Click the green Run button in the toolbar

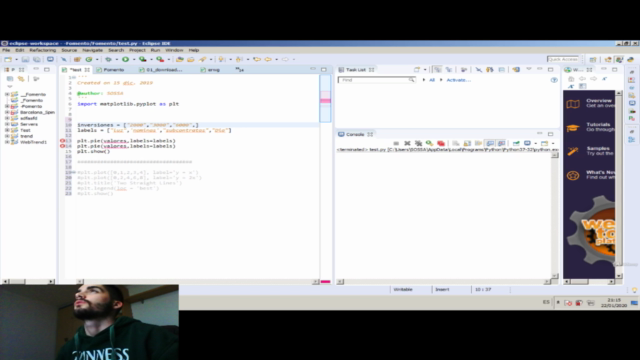click(x=125, y=60)
